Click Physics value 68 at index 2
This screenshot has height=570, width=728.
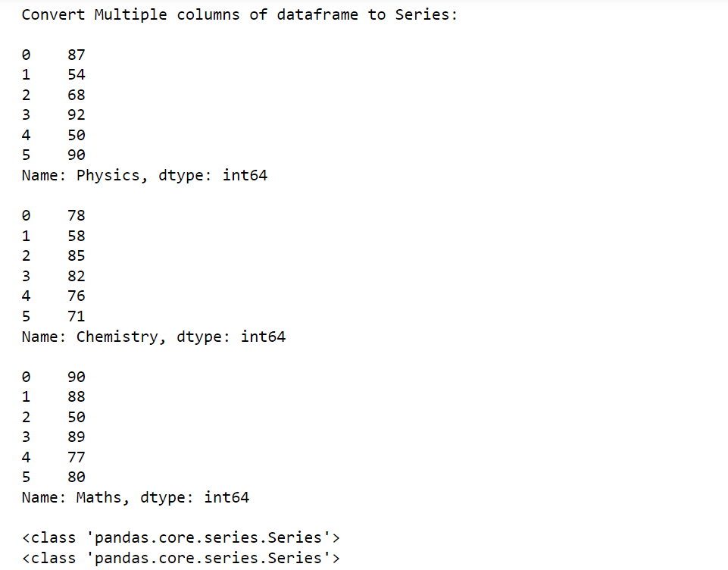[77, 96]
